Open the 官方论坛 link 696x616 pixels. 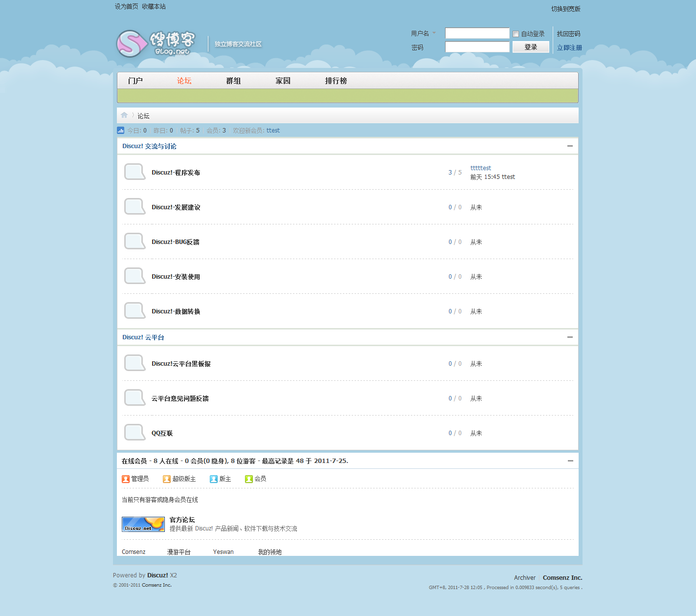click(x=182, y=520)
